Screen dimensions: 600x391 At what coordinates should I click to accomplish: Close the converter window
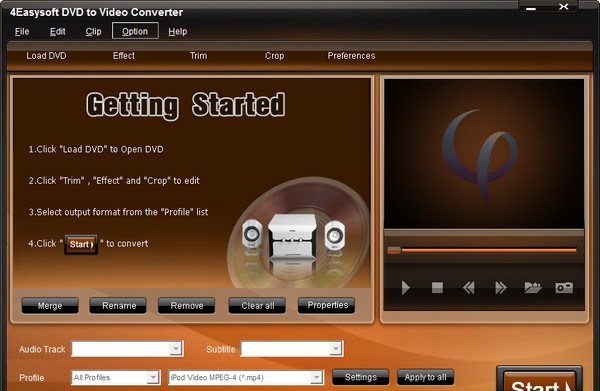563,7
